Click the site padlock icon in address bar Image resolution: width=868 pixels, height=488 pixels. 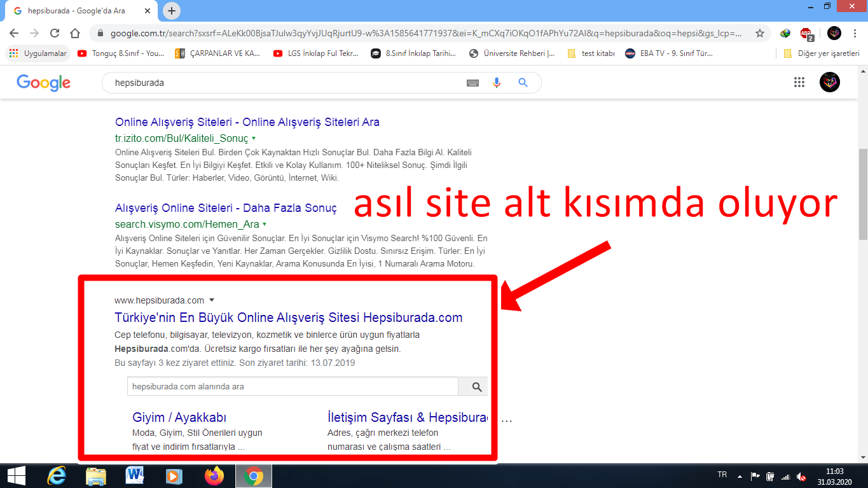100,33
